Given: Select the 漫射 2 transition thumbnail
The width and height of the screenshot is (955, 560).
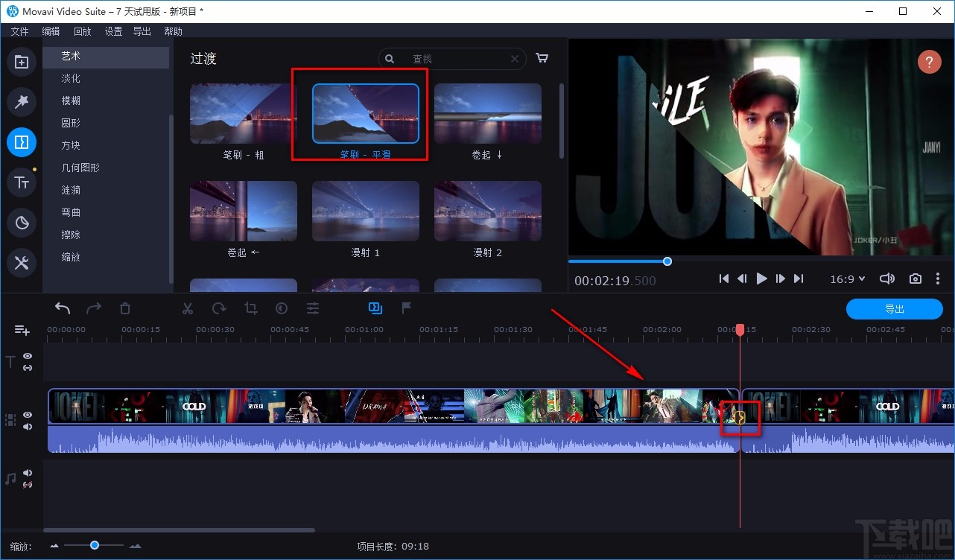Looking at the screenshot, I should (488, 211).
